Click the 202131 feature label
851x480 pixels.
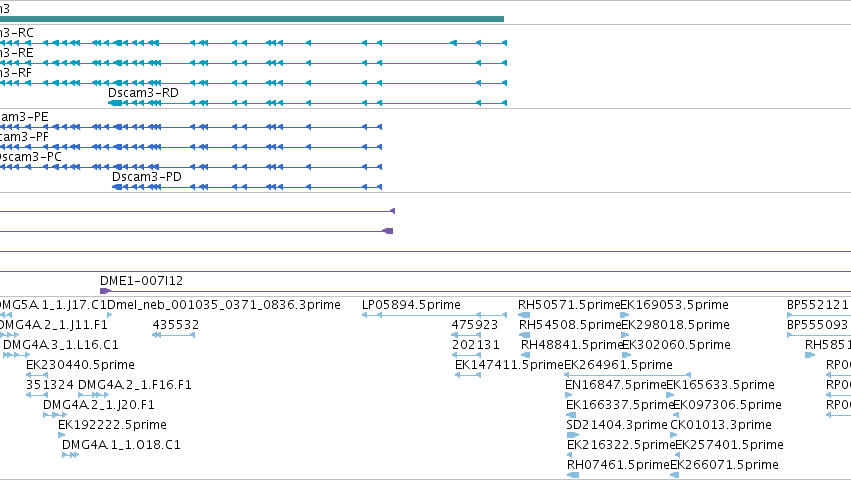click(476, 345)
